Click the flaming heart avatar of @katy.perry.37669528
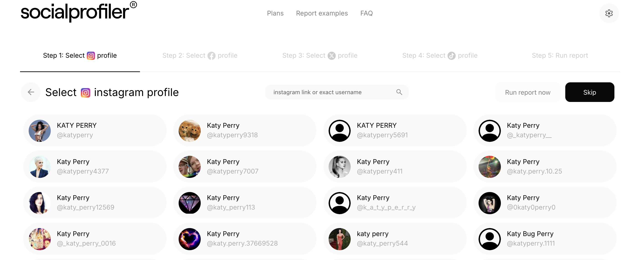This screenshot has width=644, height=260. (190, 239)
